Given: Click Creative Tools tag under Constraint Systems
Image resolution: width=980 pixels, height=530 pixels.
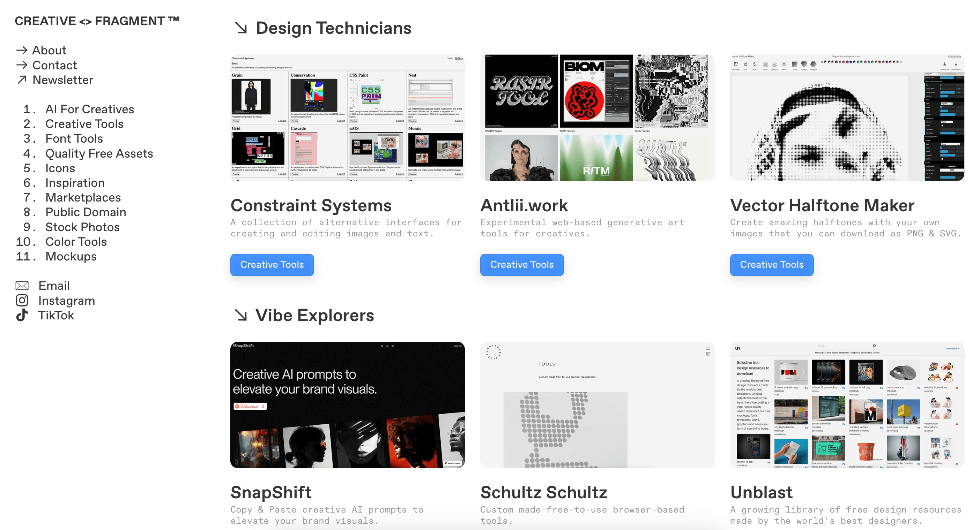Looking at the screenshot, I should 272,265.
